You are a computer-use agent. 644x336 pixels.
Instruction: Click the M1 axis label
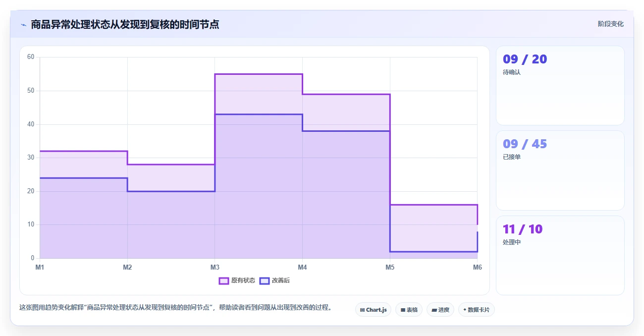[x=40, y=268]
